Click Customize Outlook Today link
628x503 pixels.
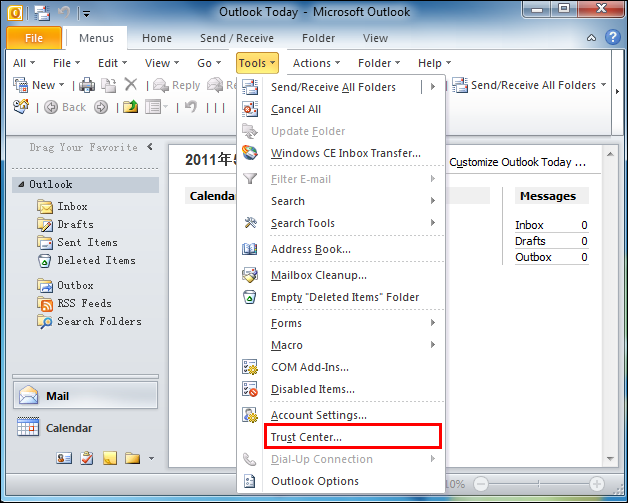(x=517, y=162)
